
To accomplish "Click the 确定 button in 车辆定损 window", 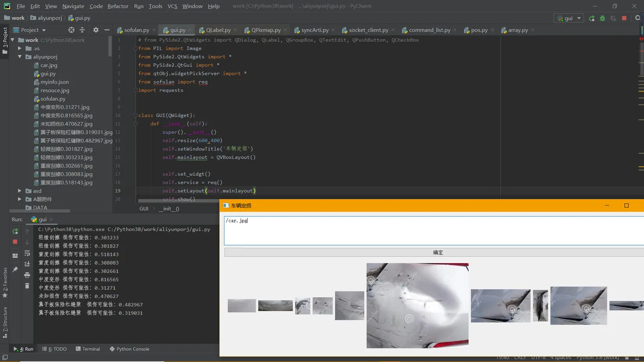I will pos(434,252).
